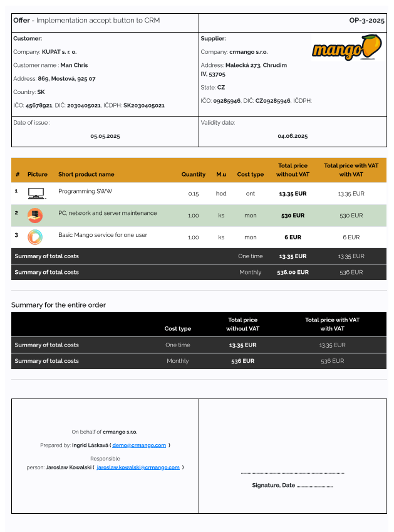The width and height of the screenshot is (394, 532).
Task: Click bold 536 EUR in entire order summary
Action: pos(243,361)
